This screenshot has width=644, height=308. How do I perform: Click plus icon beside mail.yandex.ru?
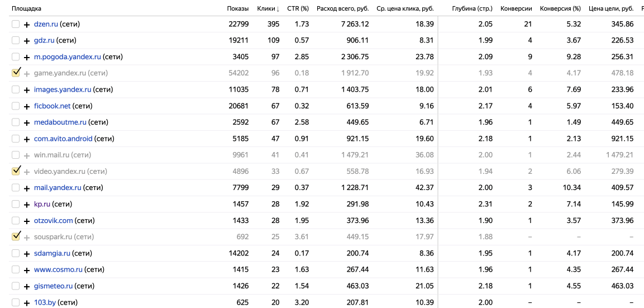click(27, 188)
